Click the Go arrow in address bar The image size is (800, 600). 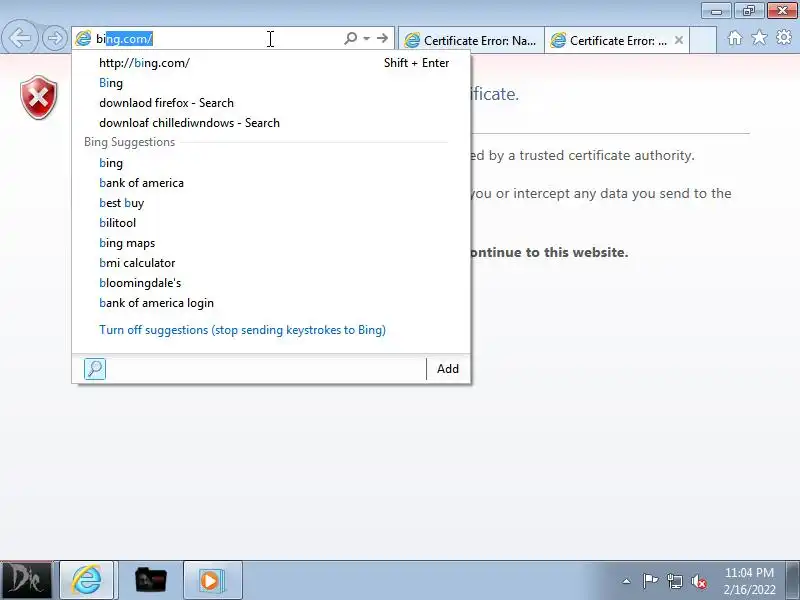coord(382,38)
